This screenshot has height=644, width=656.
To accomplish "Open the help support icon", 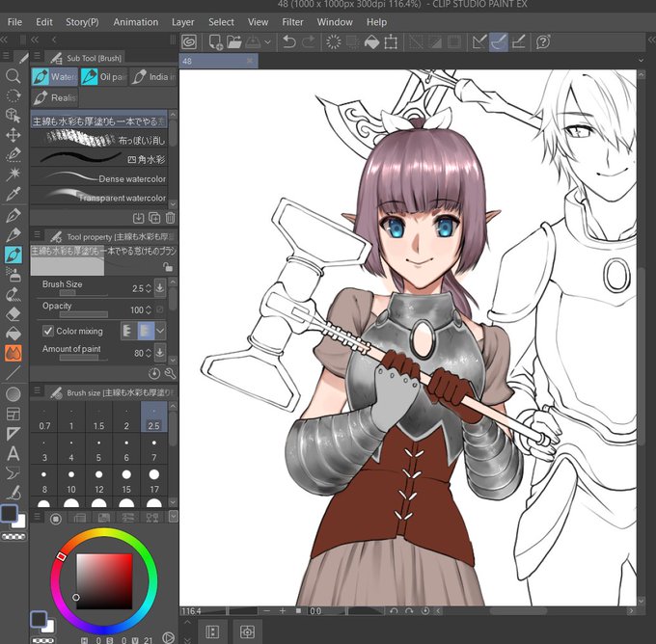I will [542, 41].
